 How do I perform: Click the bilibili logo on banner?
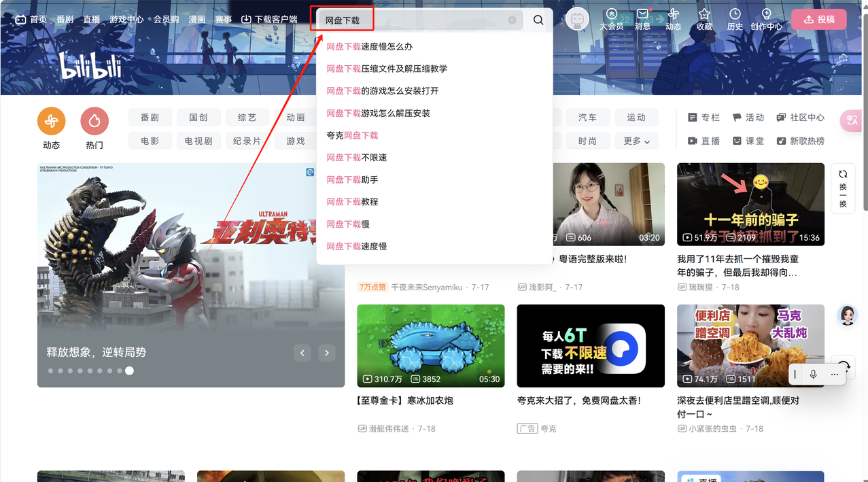[x=90, y=66]
